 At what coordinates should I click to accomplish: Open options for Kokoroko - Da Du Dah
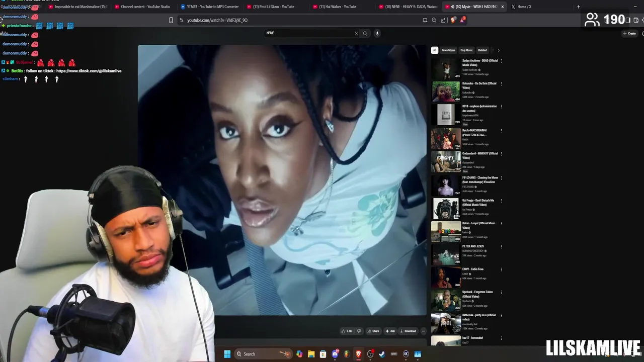click(501, 84)
